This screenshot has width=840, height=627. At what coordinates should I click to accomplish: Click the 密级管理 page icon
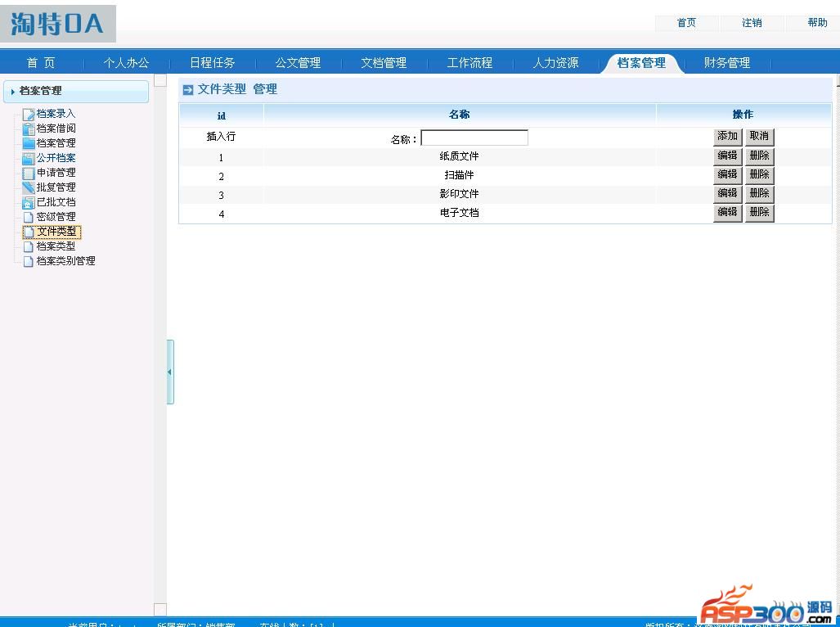(29, 217)
